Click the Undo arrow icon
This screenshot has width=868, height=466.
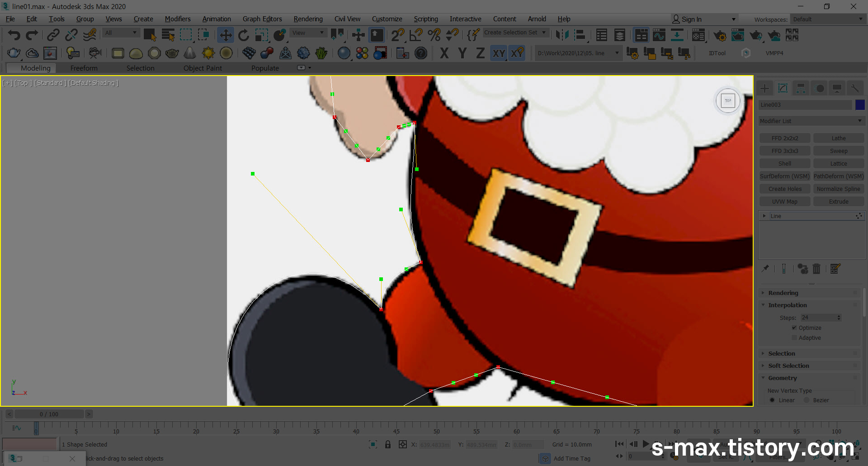(x=14, y=35)
